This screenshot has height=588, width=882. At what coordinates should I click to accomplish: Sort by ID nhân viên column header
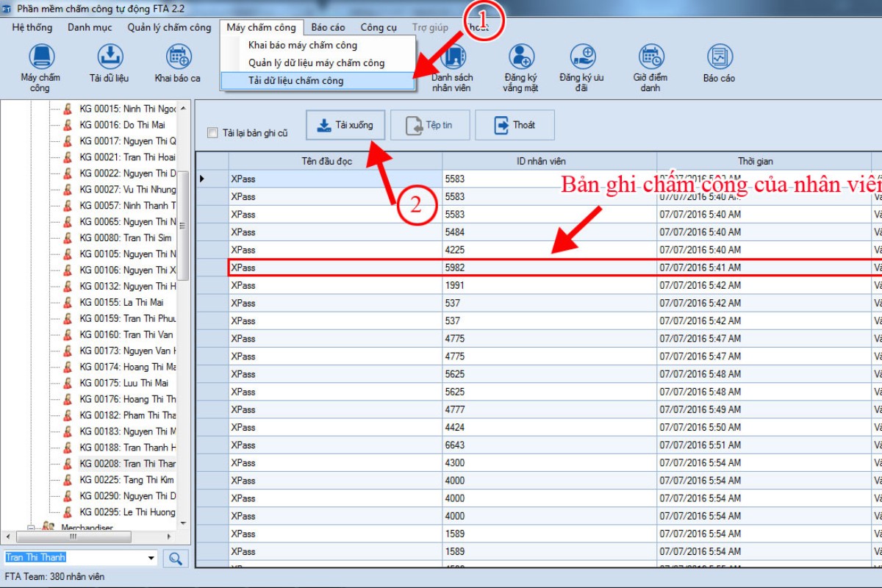(x=549, y=161)
